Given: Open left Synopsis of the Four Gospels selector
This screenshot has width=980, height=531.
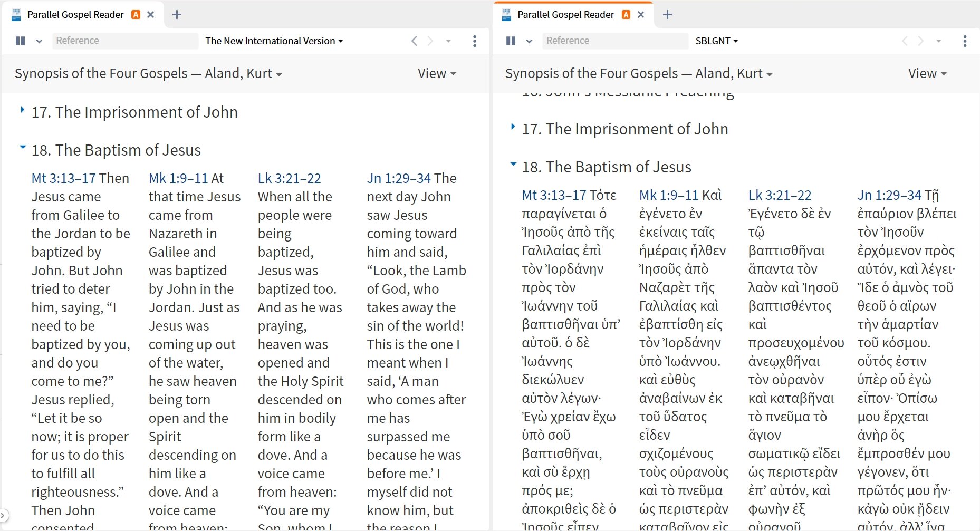Looking at the screenshot, I should pos(148,74).
